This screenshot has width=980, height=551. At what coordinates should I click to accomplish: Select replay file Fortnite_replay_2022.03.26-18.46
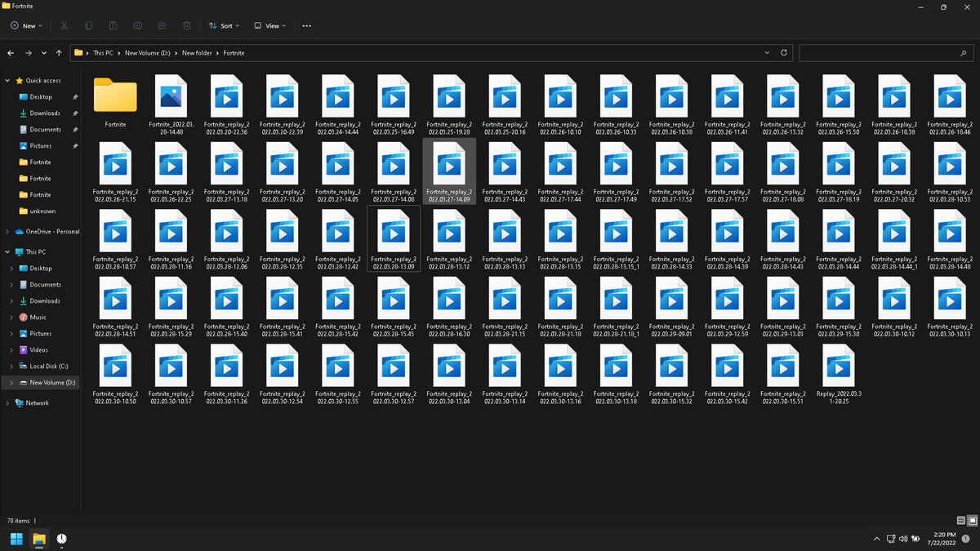949,104
